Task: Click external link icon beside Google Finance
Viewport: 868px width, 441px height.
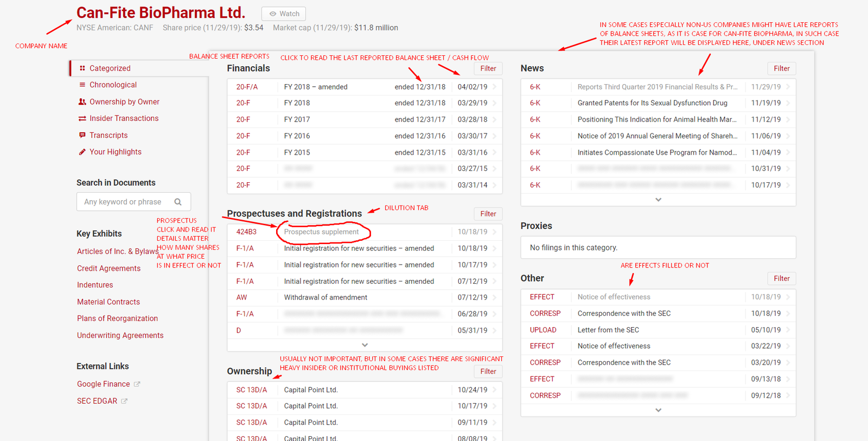Action: 137,384
